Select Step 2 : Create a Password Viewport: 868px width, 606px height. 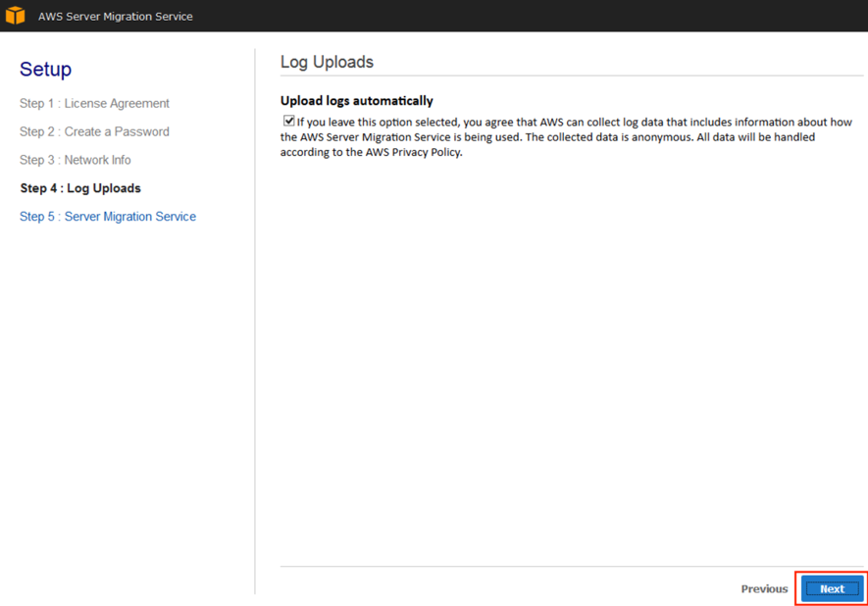95,131
